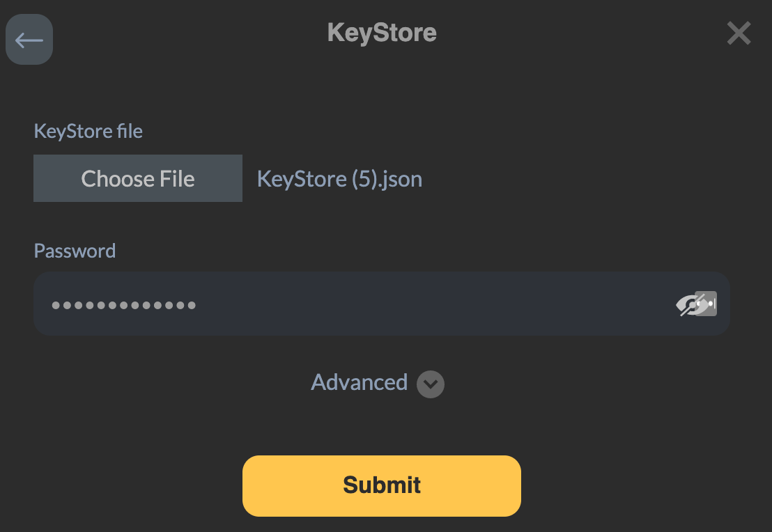Image resolution: width=772 pixels, height=532 pixels.
Task: Toggle password visibility with the crossed-eye icon
Action: pyautogui.click(x=688, y=304)
